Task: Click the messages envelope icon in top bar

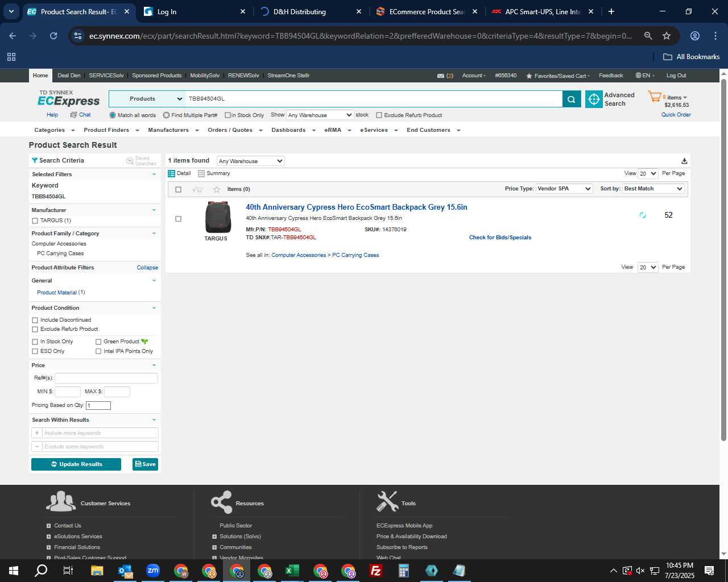Action: point(441,76)
